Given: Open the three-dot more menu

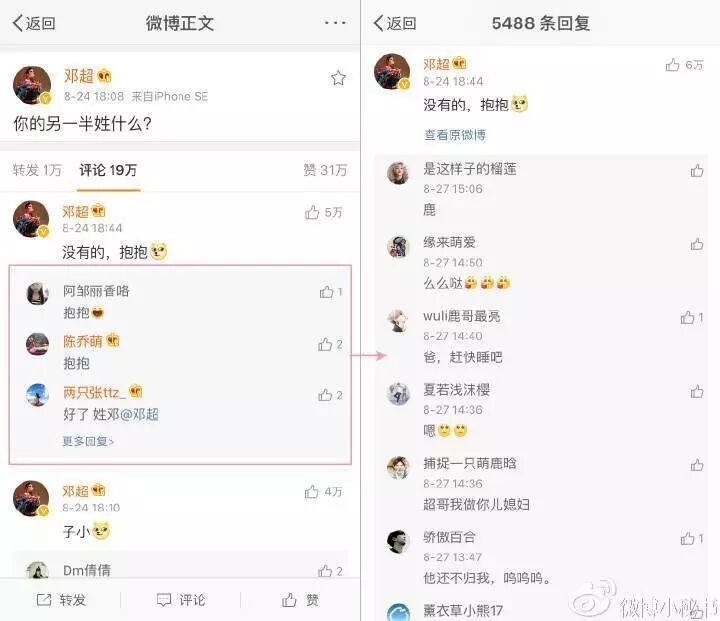Looking at the screenshot, I should click(x=335, y=23).
